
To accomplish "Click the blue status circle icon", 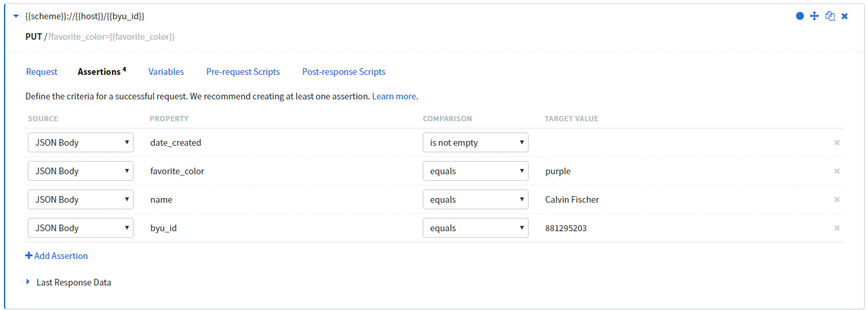I will tap(800, 16).
